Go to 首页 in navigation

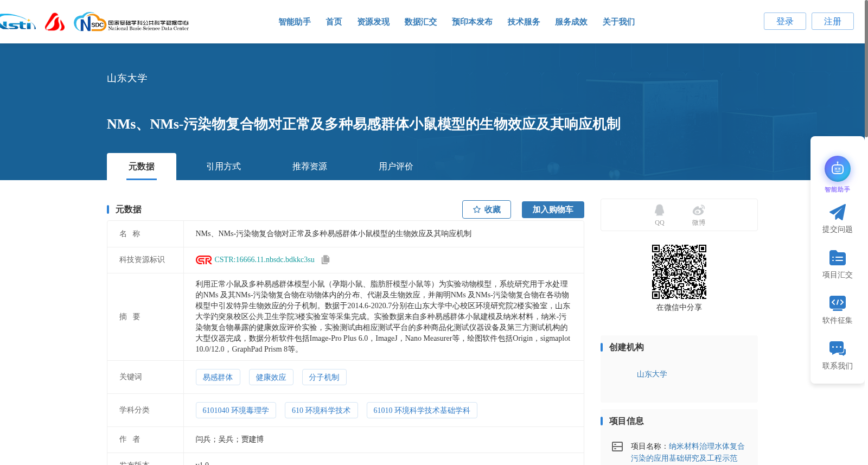click(x=334, y=22)
